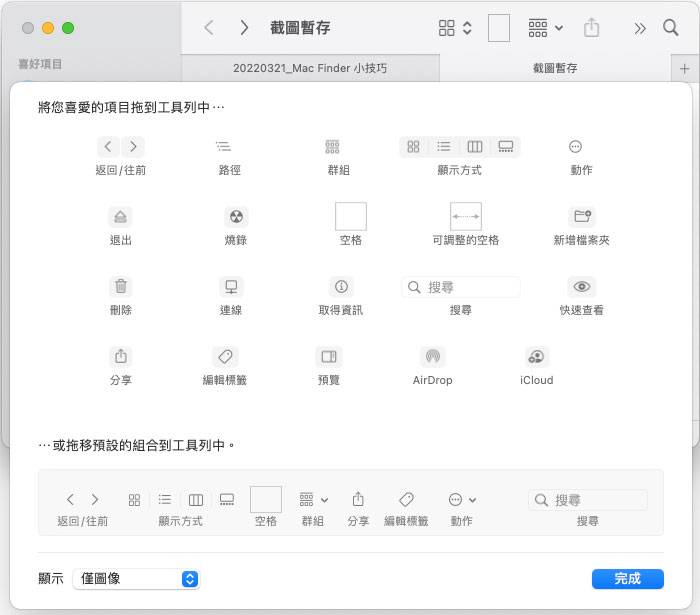Open the 顯示 dropdown set to 僅圖像

click(x=137, y=578)
